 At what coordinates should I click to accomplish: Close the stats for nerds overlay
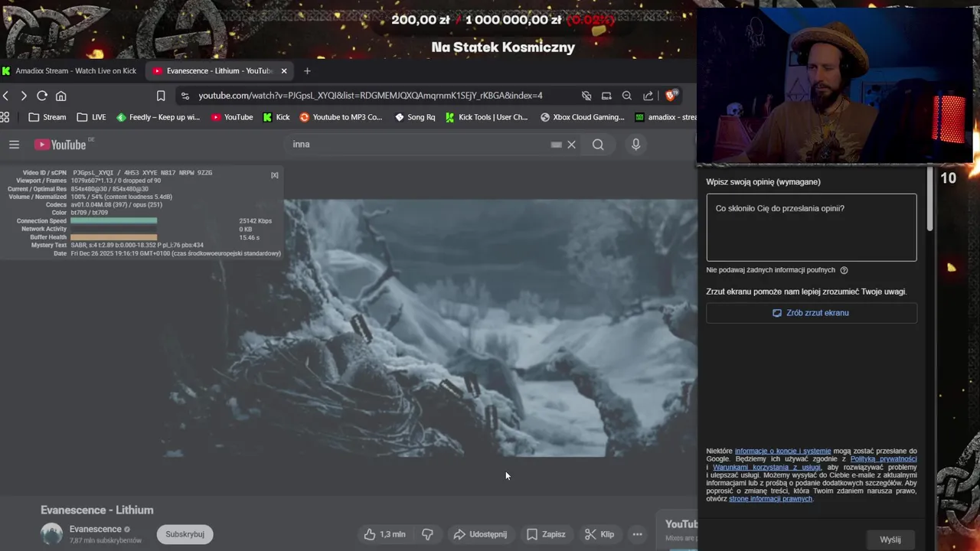point(275,175)
